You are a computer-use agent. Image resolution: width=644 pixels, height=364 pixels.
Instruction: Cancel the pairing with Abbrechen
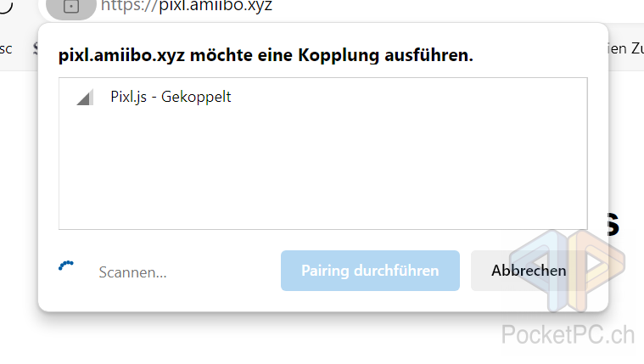click(x=529, y=271)
